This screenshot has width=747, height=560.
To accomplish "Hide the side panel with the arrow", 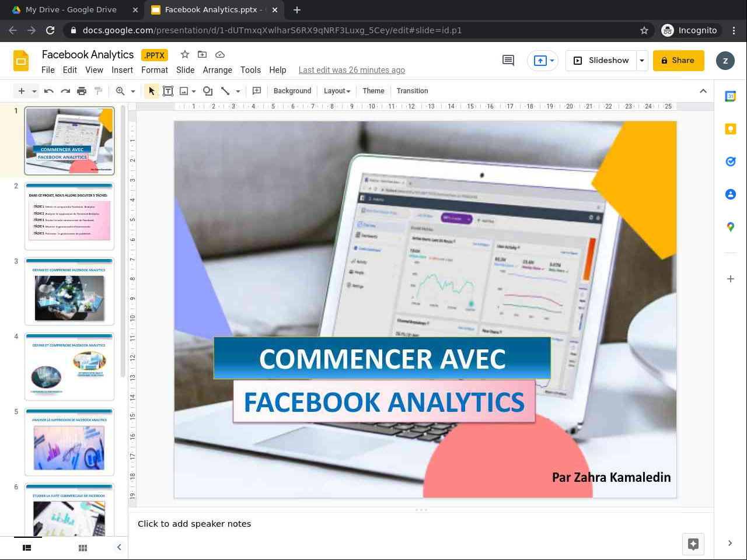I will click(x=730, y=543).
